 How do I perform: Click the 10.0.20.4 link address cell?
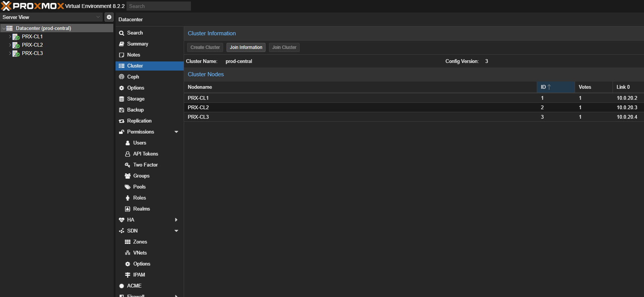tap(627, 117)
